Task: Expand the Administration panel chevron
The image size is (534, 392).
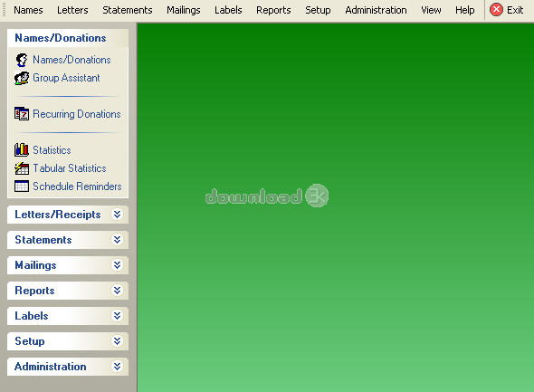Action: (x=117, y=367)
